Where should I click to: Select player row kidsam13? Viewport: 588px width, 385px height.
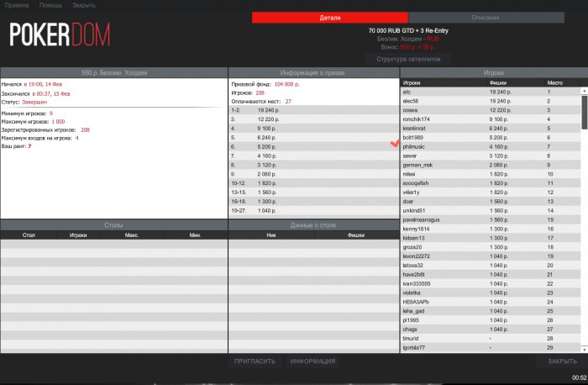click(491, 238)
